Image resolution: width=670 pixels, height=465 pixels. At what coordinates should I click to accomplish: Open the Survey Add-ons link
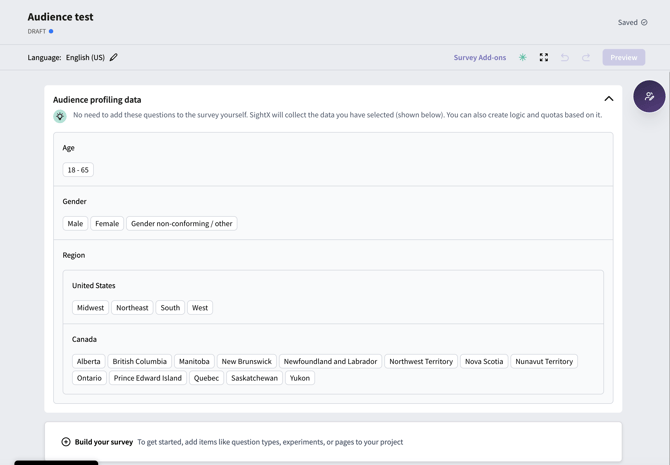(x=480, y=57)
